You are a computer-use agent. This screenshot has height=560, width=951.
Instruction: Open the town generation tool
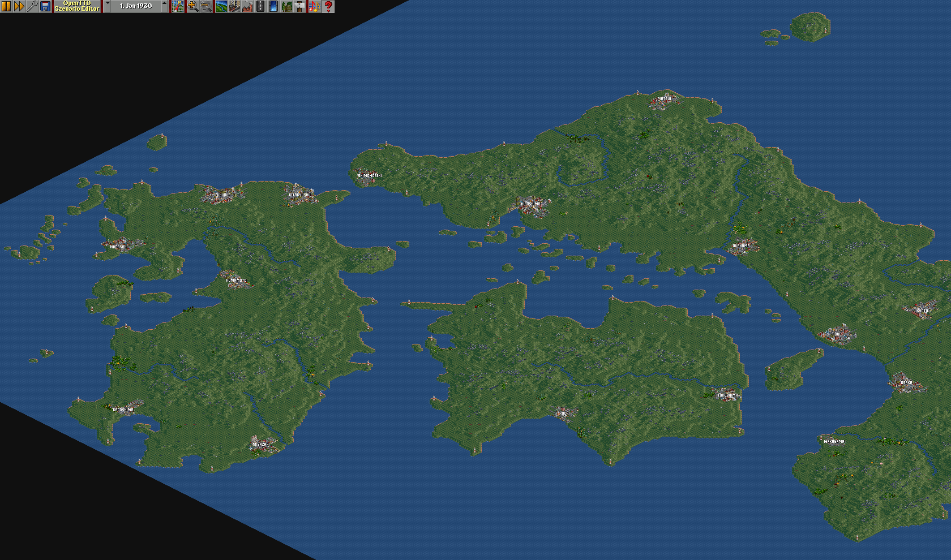(x=234, y=6)
